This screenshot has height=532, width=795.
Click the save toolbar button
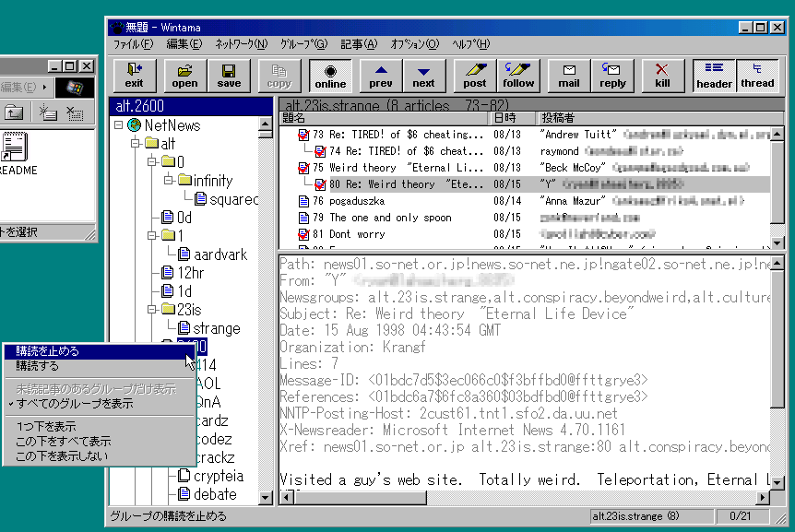tap(229, 76)
